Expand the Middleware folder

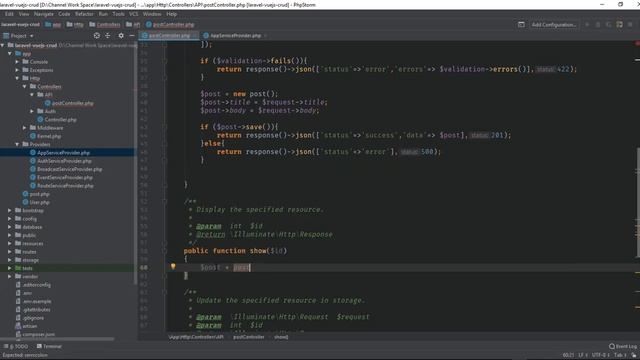(24, 128)
